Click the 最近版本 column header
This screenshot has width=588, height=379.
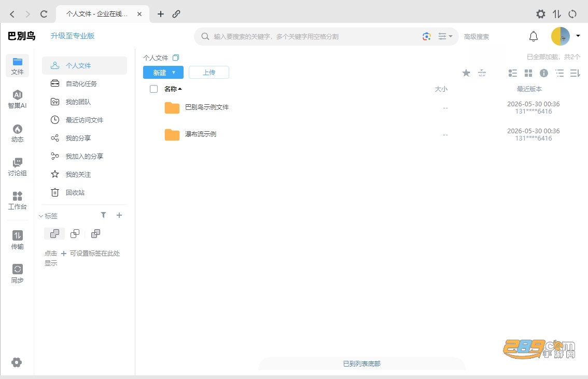[529, 89]
